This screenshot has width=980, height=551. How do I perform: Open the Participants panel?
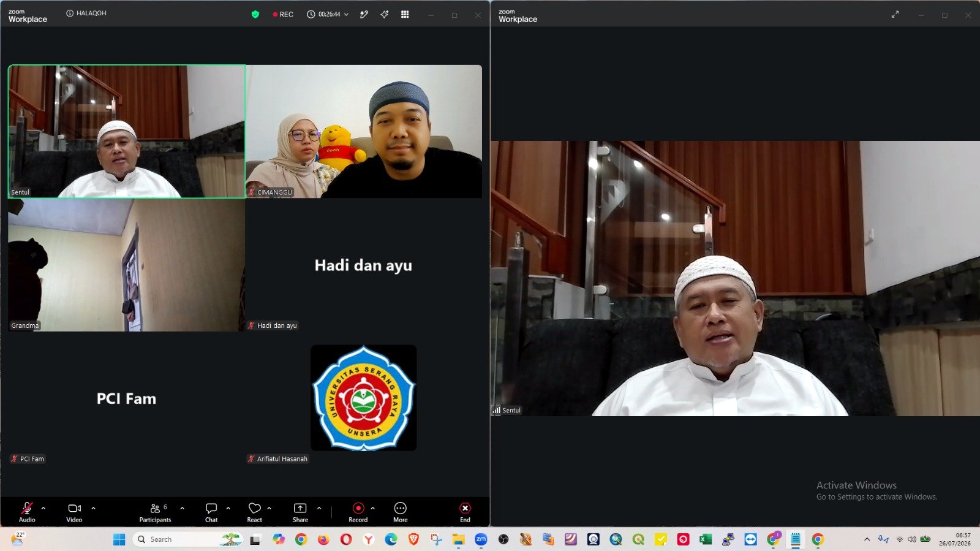tap(156, 512)
